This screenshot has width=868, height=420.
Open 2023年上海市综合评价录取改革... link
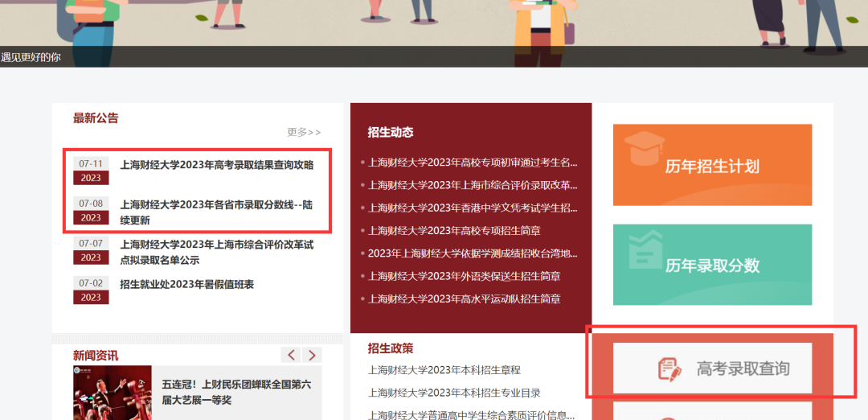(x=473, y=185)
